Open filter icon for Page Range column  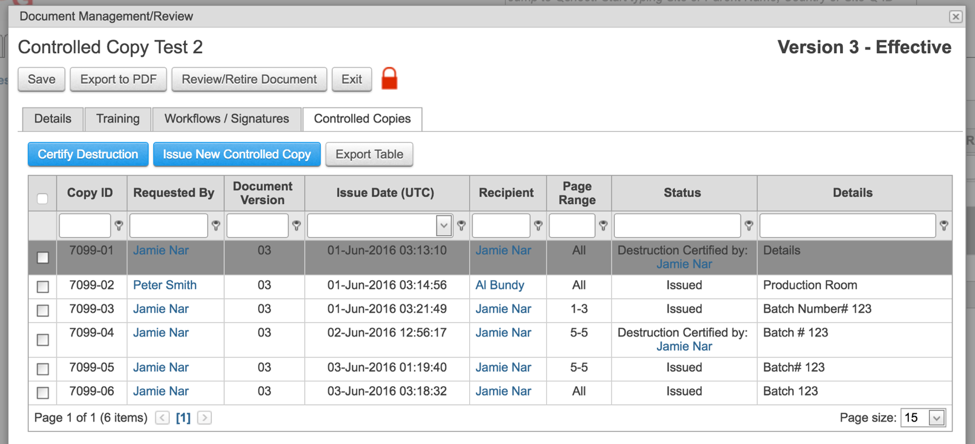tap(603, 226)
